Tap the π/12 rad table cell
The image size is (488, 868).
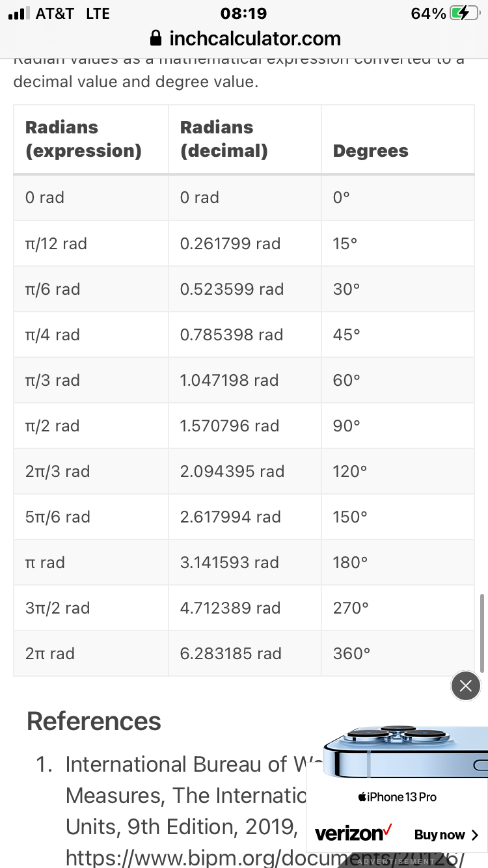[90, 243]
